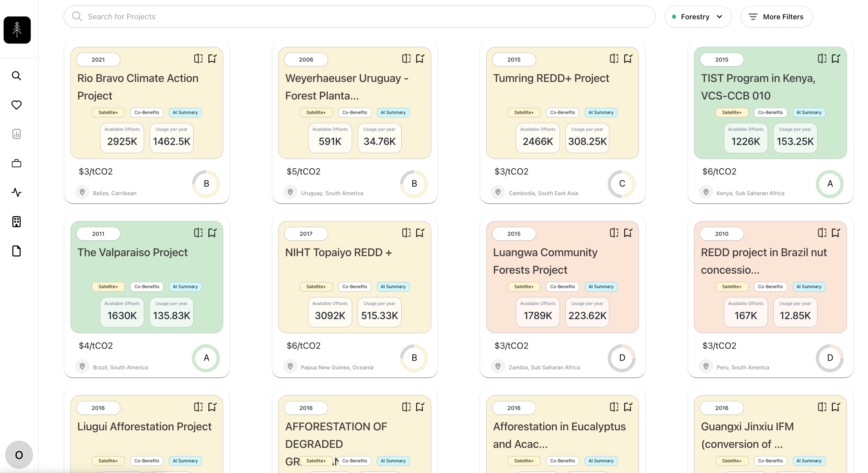Viewport: 868px width, 473px height.
Task: Open the bar chart reports icon
Action: 17,134
